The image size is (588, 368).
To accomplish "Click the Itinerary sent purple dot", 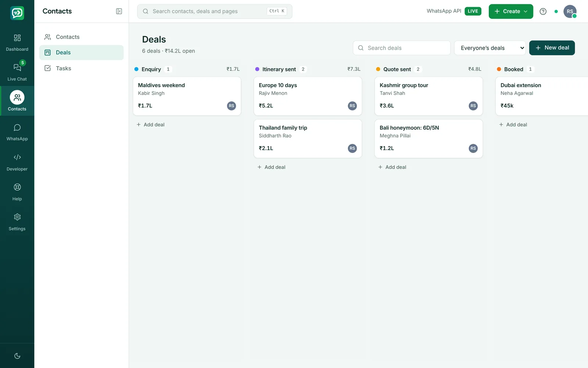I will point(257,69).
